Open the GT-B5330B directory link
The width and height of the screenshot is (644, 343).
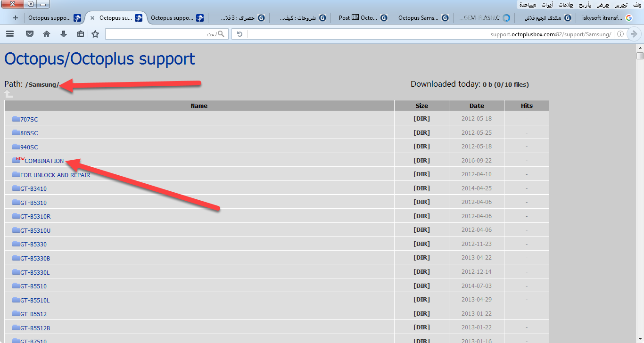click(x=35, y=259)
